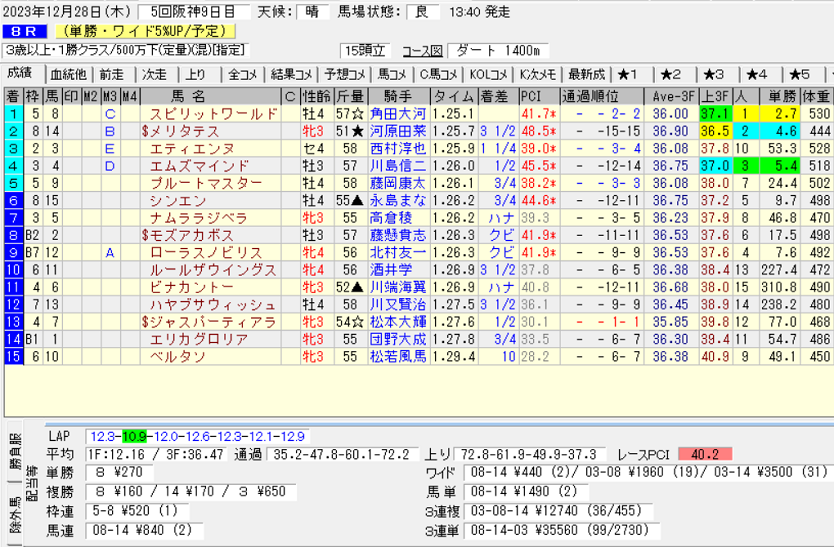Switch to the 血統他 tab
Screen dimensions: 834x547
[x=68, y=74]
